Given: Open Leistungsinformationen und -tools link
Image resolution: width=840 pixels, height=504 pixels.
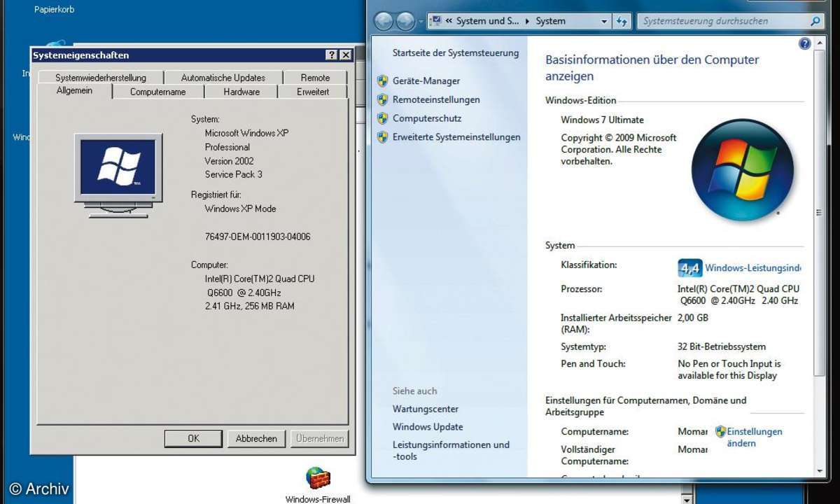Looking at the screenshot, I should [x=451, y=451].
